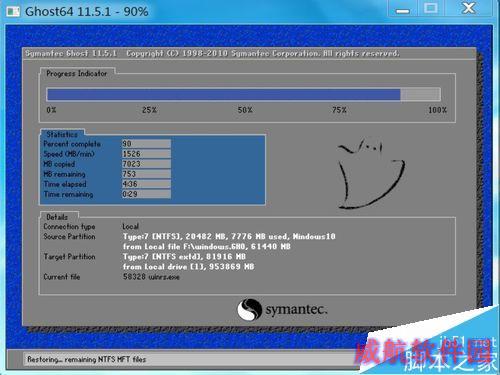
Task: Click the target line Type:7 [NTFS extd], 81916 MB
Action: [184, 256]
